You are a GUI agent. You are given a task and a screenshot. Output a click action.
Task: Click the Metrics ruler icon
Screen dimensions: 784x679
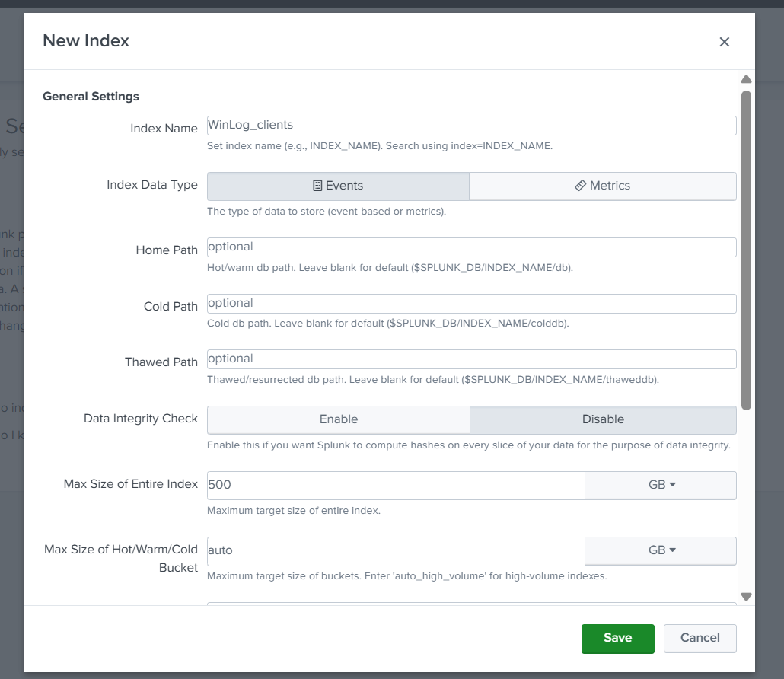pyautogui.click(x=580, y=186)
